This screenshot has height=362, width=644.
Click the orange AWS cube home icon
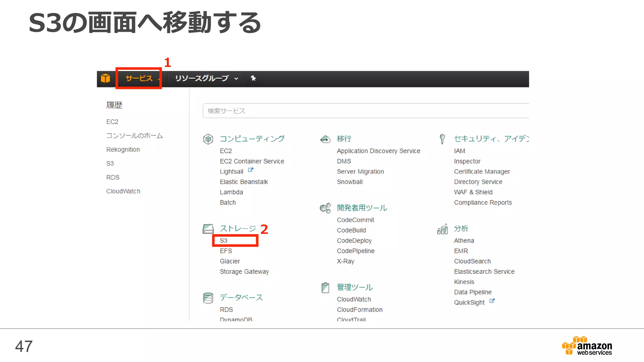pos(105,78)
